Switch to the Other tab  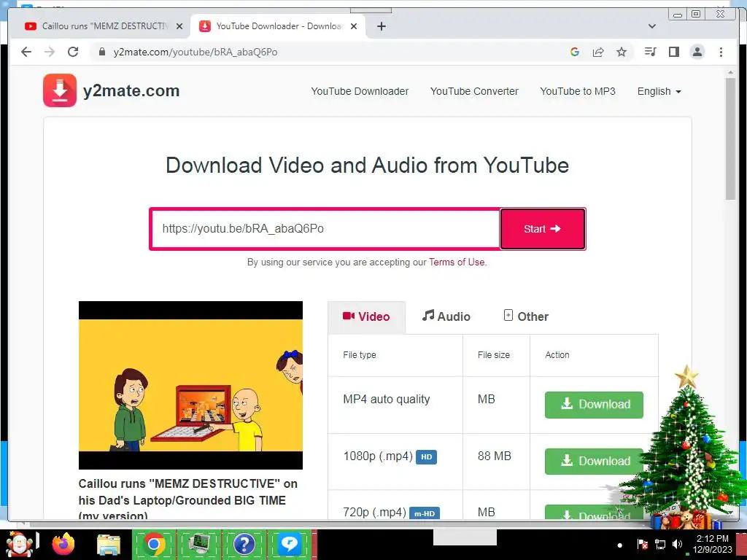click(x=526, y=316)
